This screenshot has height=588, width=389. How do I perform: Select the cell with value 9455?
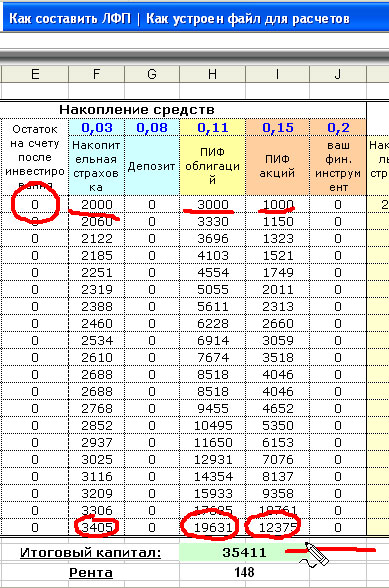click(x=213, y=408)
